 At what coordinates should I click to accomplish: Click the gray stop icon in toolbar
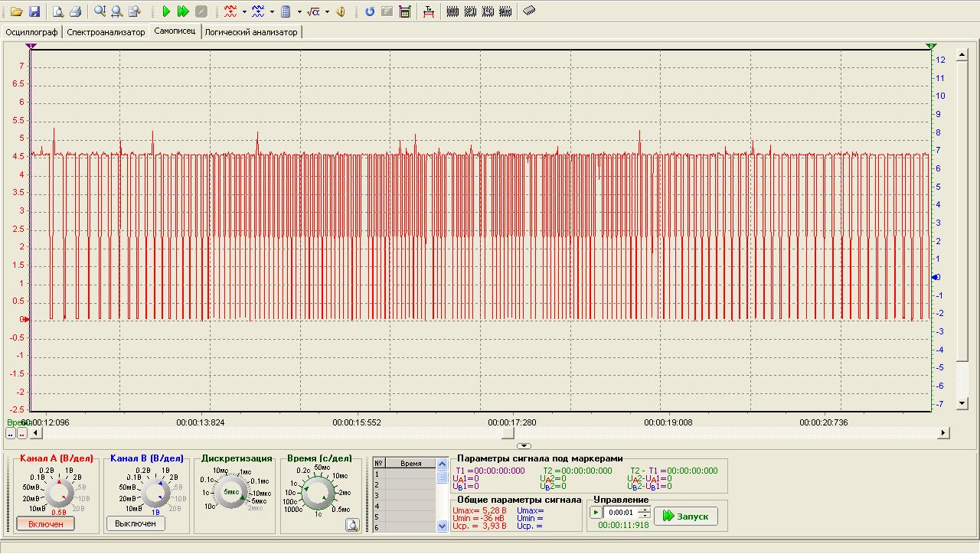[x=201, y=11]
